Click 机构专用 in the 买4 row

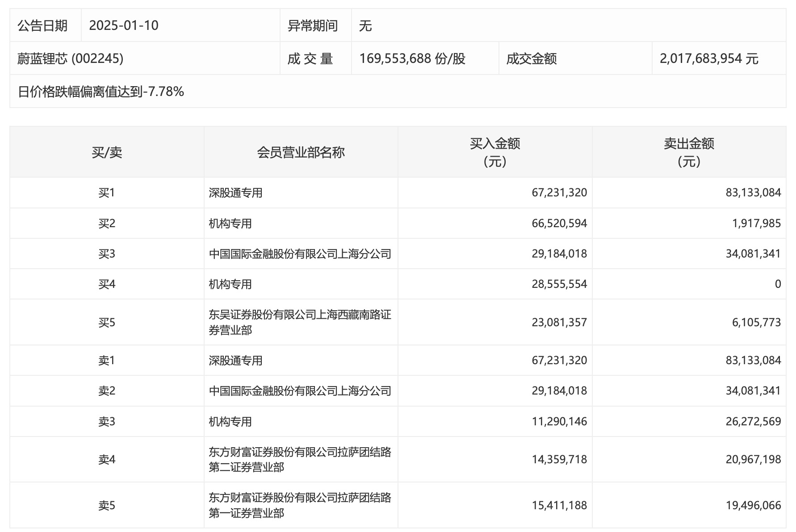230,284
